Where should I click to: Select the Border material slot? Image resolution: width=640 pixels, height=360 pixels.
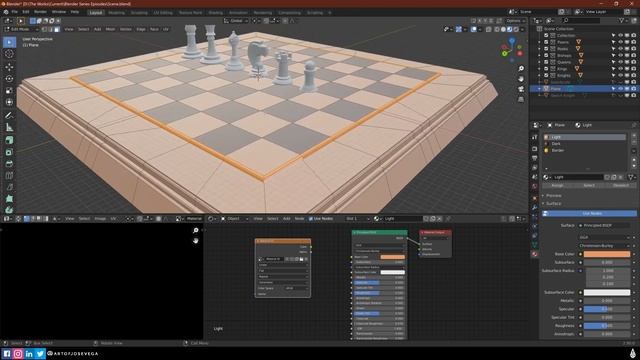[584, 150]
